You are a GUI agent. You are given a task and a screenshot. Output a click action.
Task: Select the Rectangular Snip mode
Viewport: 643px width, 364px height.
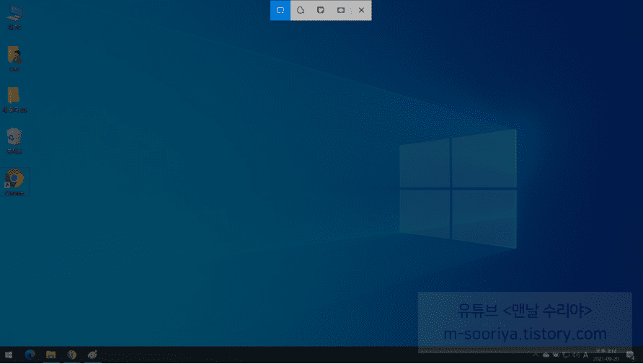pos(280,10)
